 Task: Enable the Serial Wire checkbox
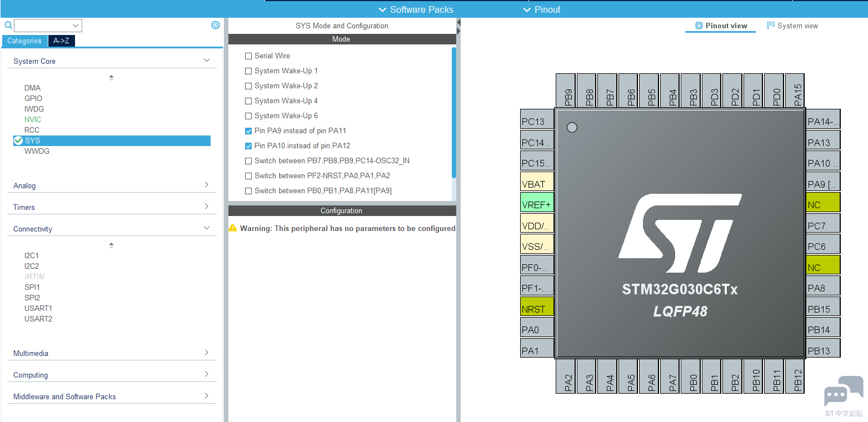tap(248, 56)
